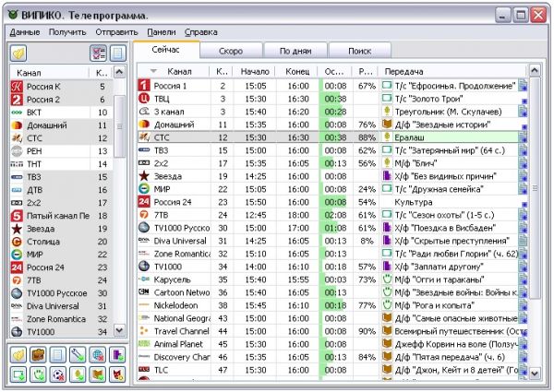
Task: Toggle the purple film genre filter
Action: (x=117, y=355)
